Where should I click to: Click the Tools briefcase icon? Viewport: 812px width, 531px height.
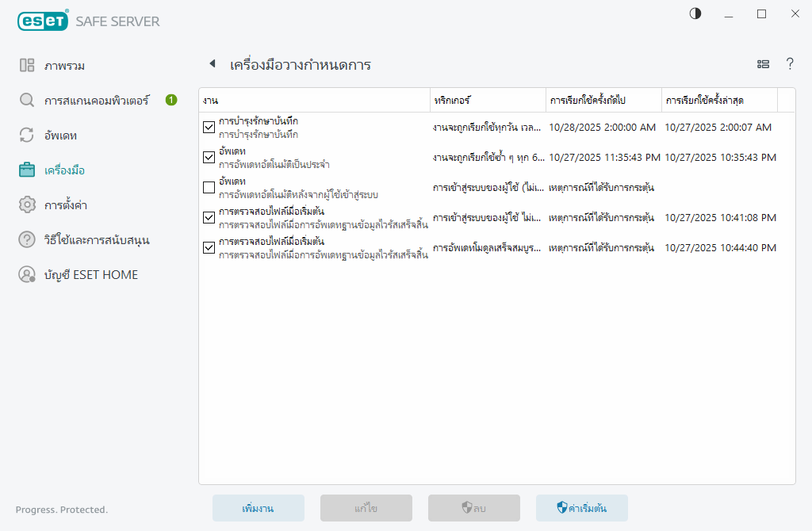click(x=27, y=170)
